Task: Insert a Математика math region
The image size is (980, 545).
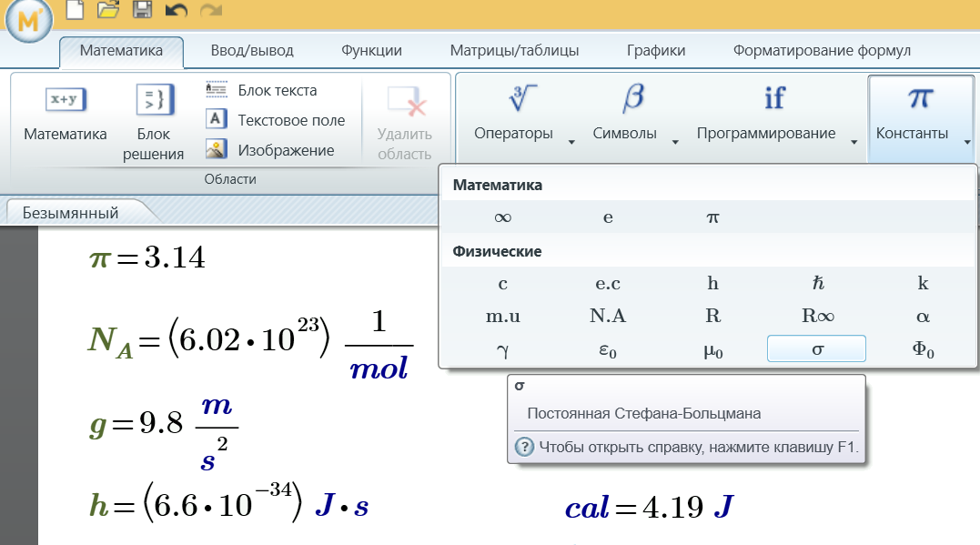Action: (65, 115)
